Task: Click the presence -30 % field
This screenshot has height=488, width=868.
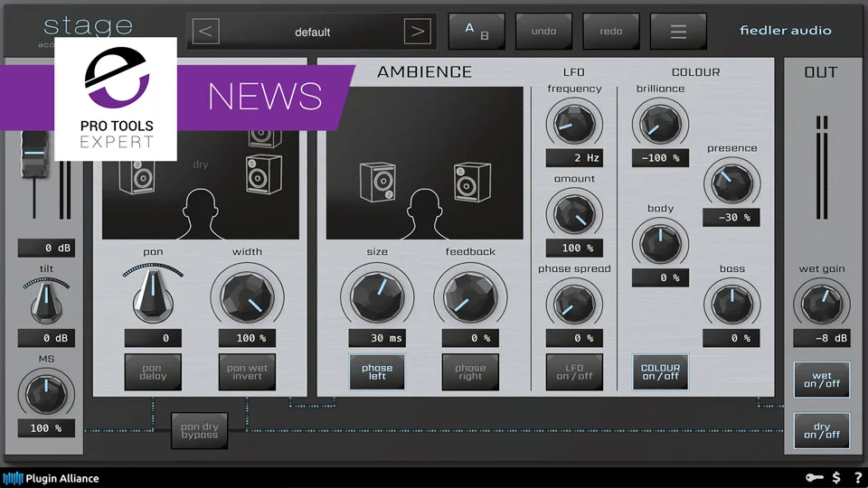Action: click(731, 218)
